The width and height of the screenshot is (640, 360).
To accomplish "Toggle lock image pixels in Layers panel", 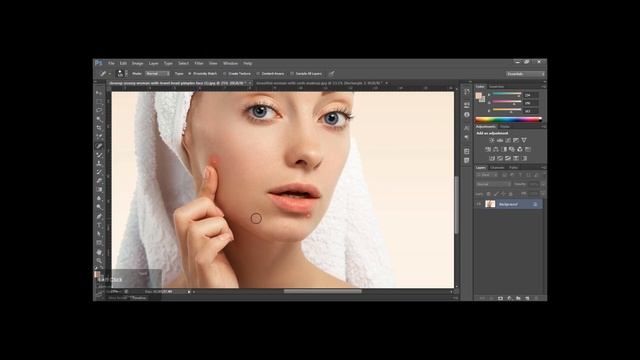I will [x=496, y=194].
